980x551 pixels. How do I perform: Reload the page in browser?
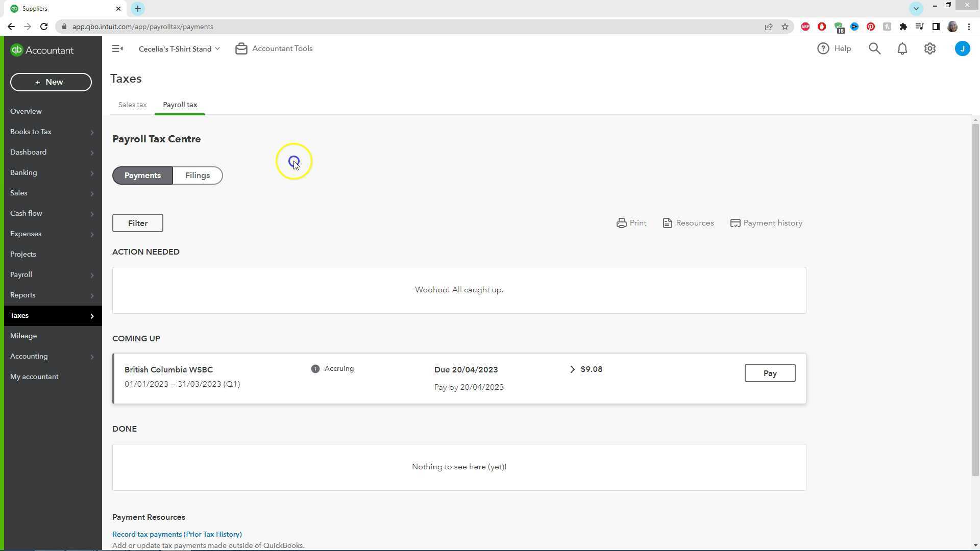pyautogui.click(x=44, y=27)
